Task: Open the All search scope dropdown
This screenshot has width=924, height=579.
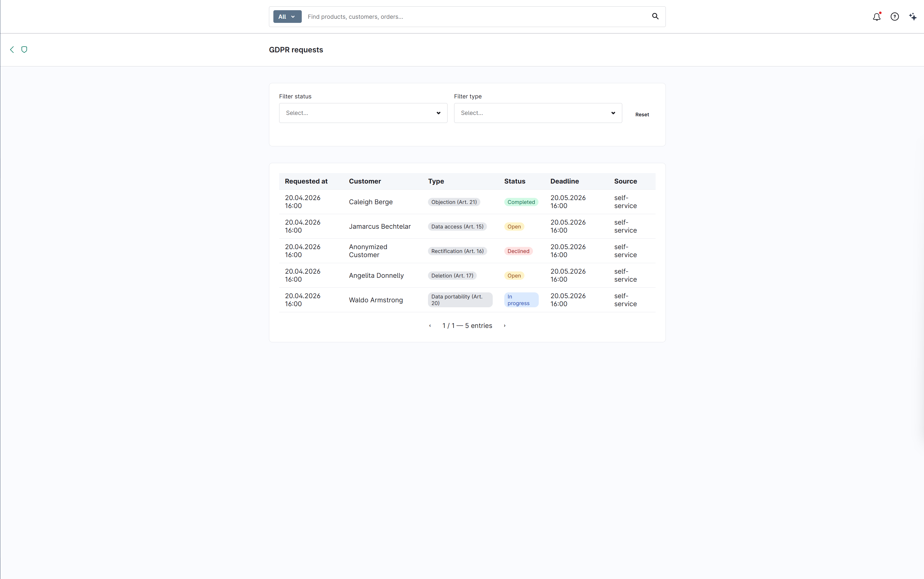Action: pos(287,17)
